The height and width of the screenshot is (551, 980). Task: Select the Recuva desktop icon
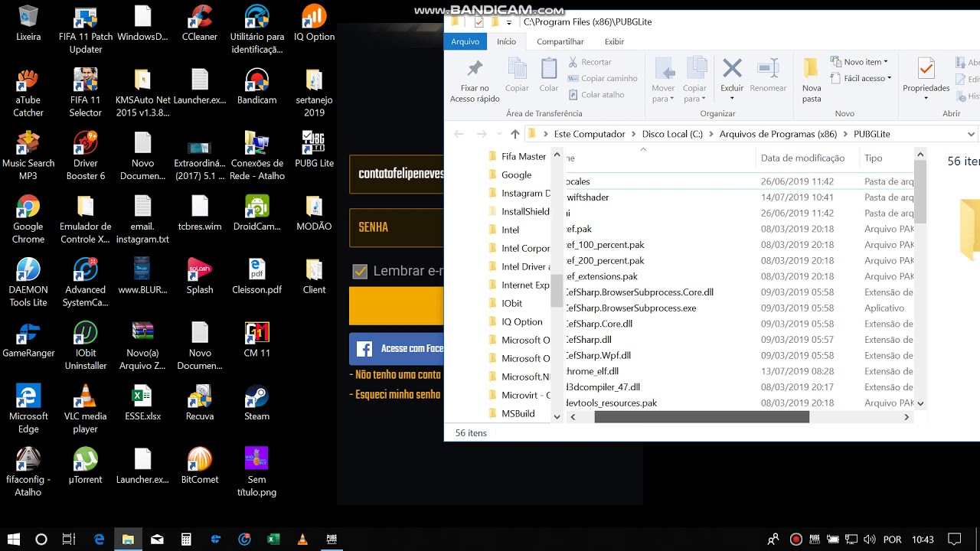click(x=200, y=403)
